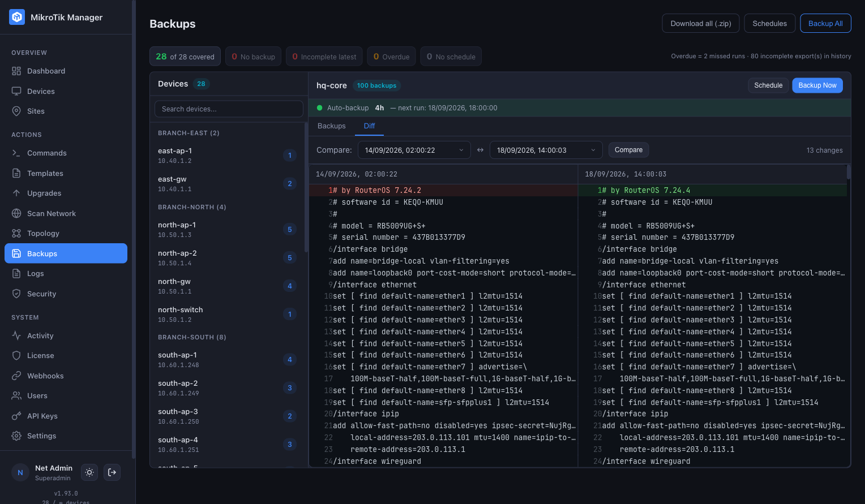
Task: Click the MikroTik Manager logo
Action: [x=17, y=17]
